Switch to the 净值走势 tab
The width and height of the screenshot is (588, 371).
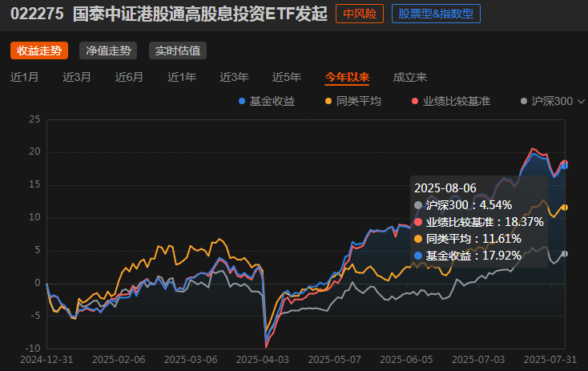tap(108, 50)
